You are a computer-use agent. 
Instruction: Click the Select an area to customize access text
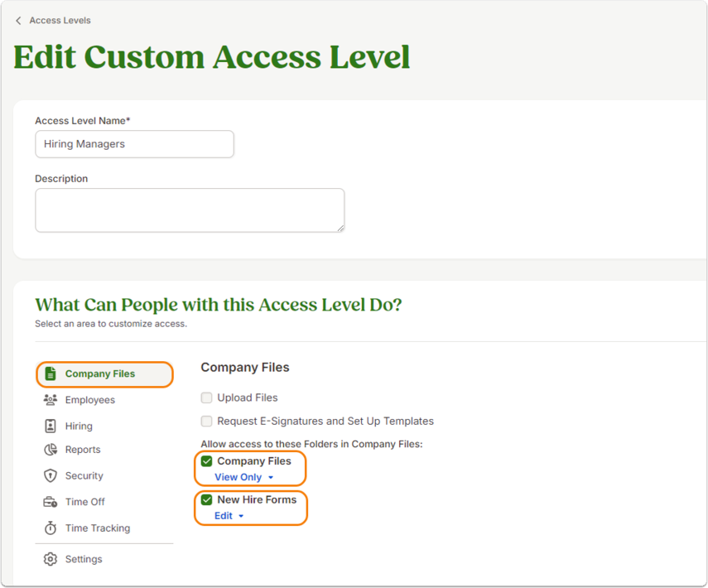[x=111, y=324]
